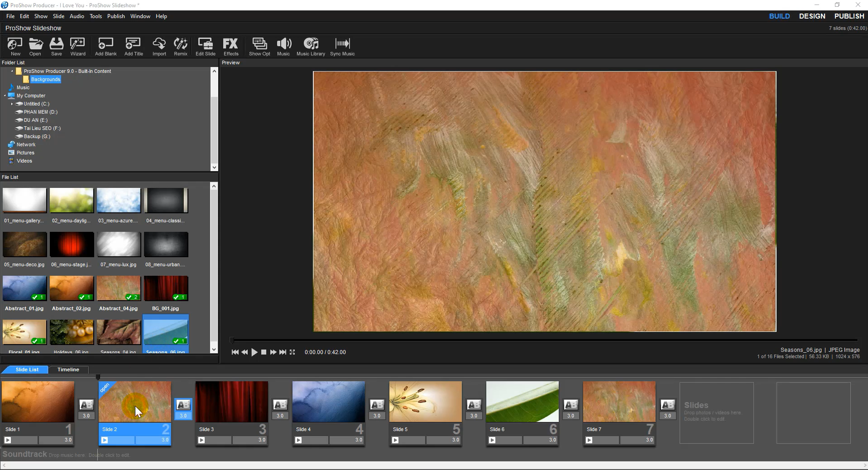Switch to the Timeline tab
The image size is (868, 470).
68,369
